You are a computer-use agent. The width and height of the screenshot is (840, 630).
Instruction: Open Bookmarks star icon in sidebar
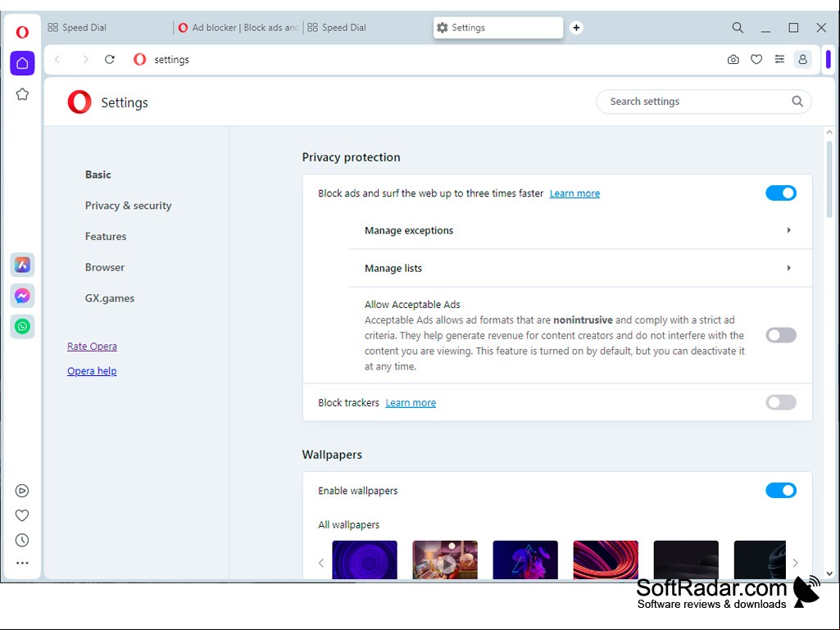point(22,94)
